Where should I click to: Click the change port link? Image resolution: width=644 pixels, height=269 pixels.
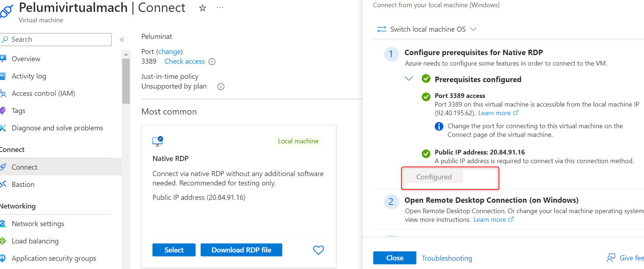pos(169,51)
